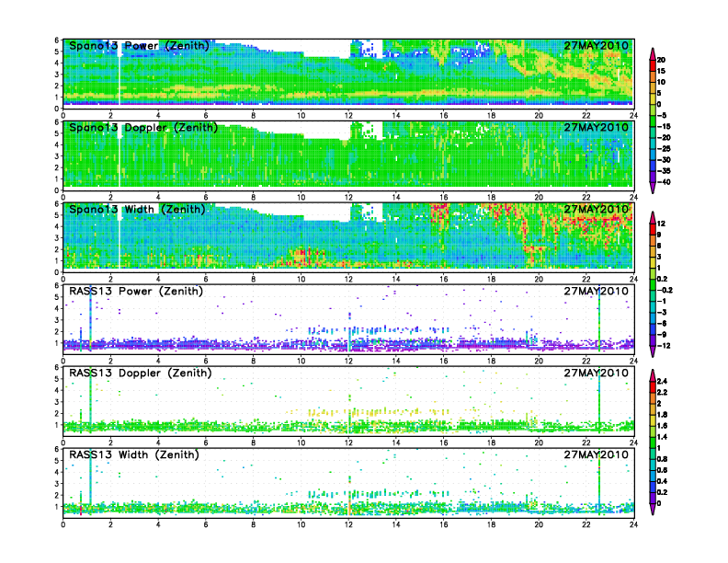Image resolution: width=728 pixels, height=563 pixels.
Task: Click the '-5' colorbar label
Action: pos(663,115)
